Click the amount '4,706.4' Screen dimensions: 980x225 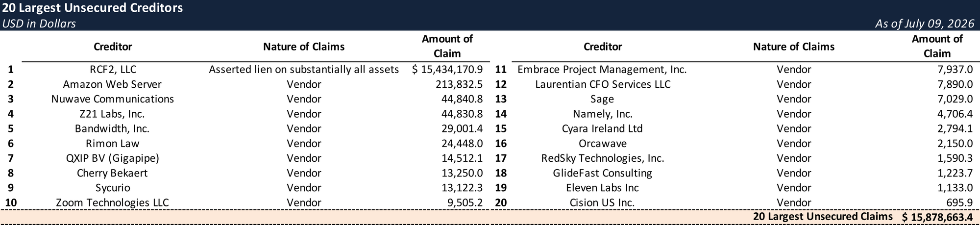pyautogui.click(x=955, y=114)
